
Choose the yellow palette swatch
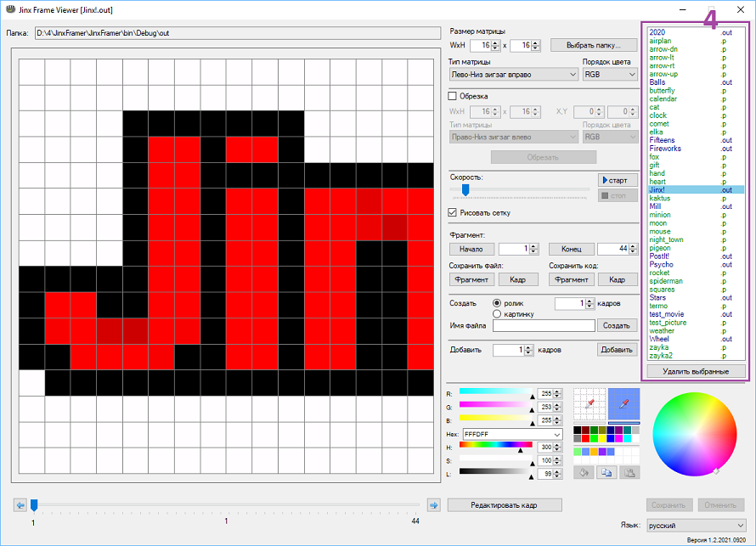point(602,438)
